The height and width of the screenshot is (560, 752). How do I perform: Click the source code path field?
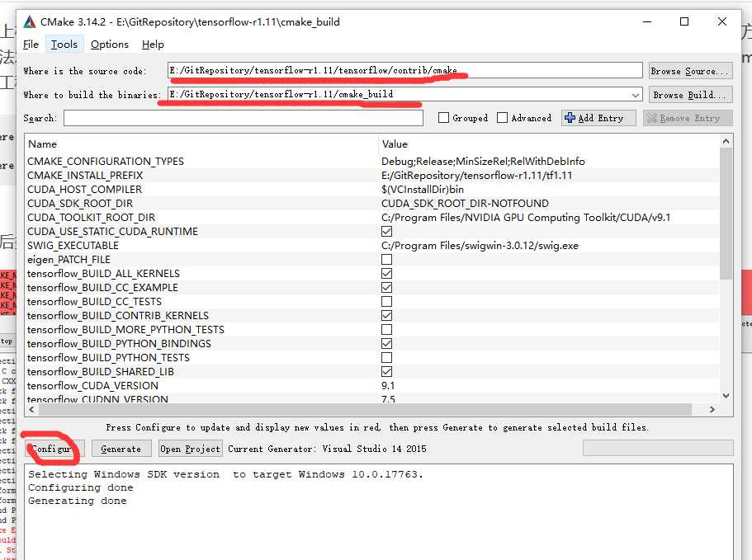(404, 70)
